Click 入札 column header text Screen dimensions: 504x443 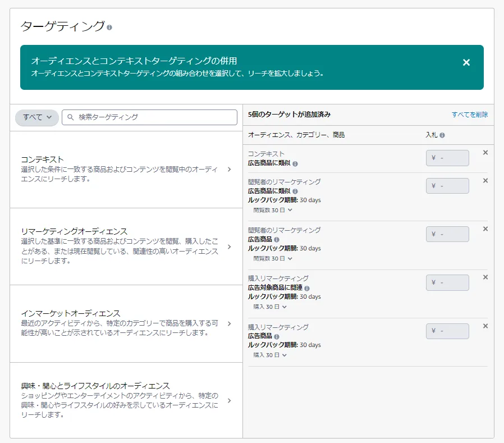[432, 135]
